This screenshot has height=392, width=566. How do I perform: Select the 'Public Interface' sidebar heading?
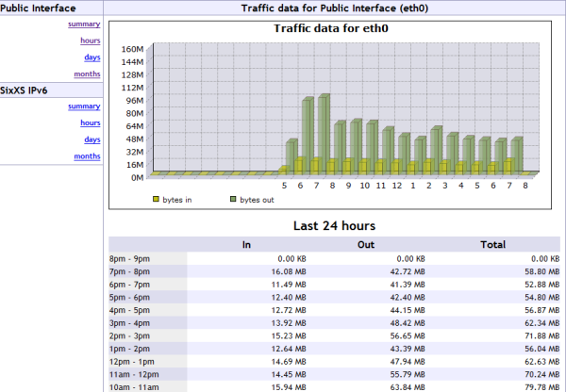click(39, 8)
